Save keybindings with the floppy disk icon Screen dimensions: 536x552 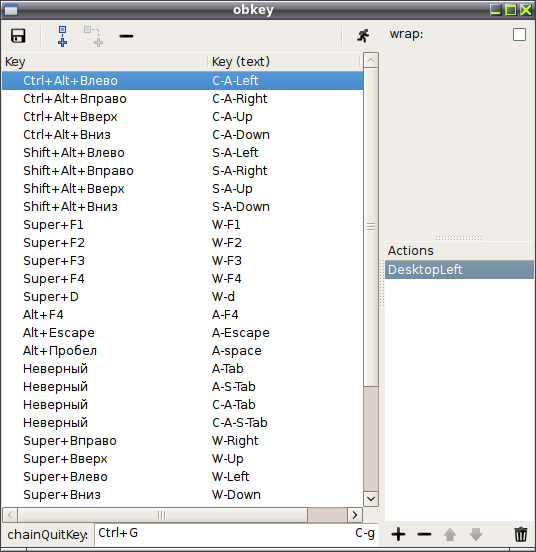(18, 36)
